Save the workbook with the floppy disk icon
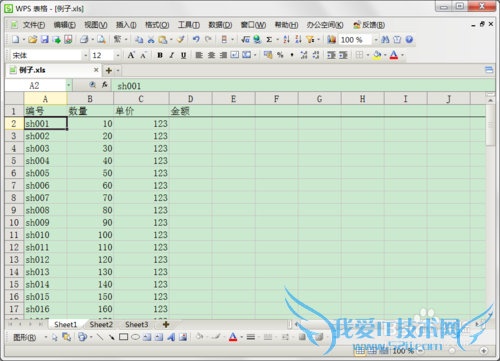Screen dimensions: 500x361 pyautogui.click(x=44, y=39)
